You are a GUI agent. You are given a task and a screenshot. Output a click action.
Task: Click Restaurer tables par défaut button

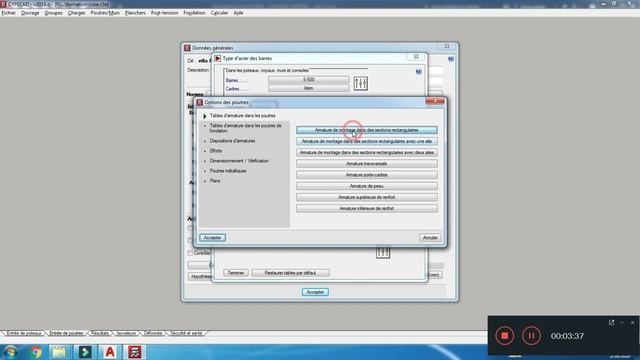click(290, 273)
